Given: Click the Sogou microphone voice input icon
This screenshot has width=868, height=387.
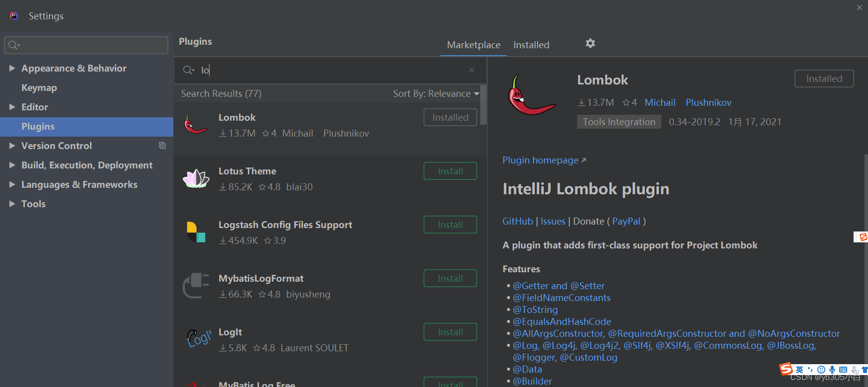Looking at the screenshot, I should click(x=832, y=370).
